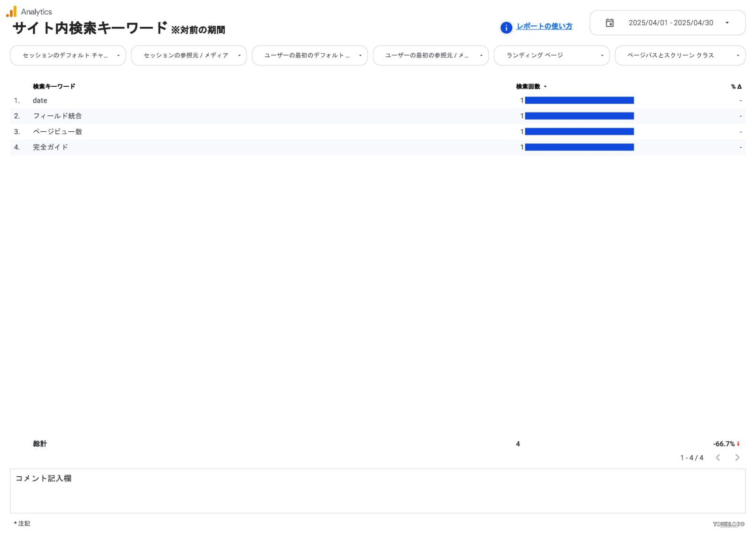This screenshot has width=756, height=534.
Task: Click the calendar icon in the date range selector
Action: click(x=610, y=22)
